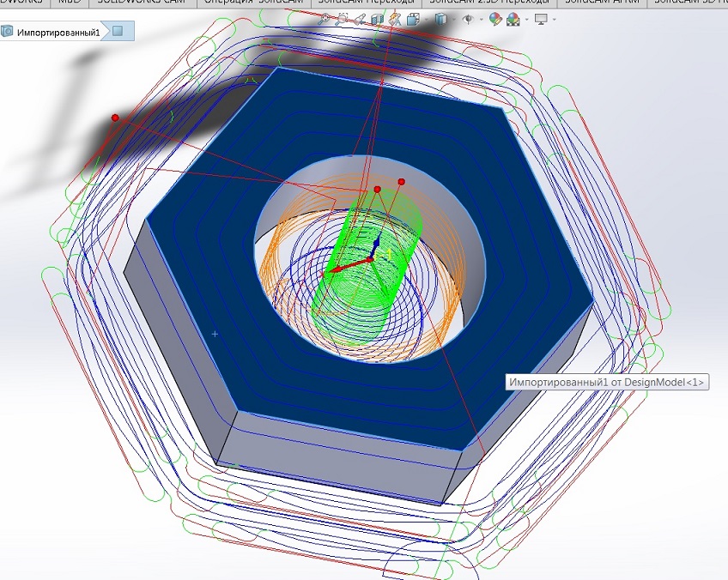Click the part icon in the breadcrumb
This screenshot has height=580, width=728.
(x=7, y=32)
